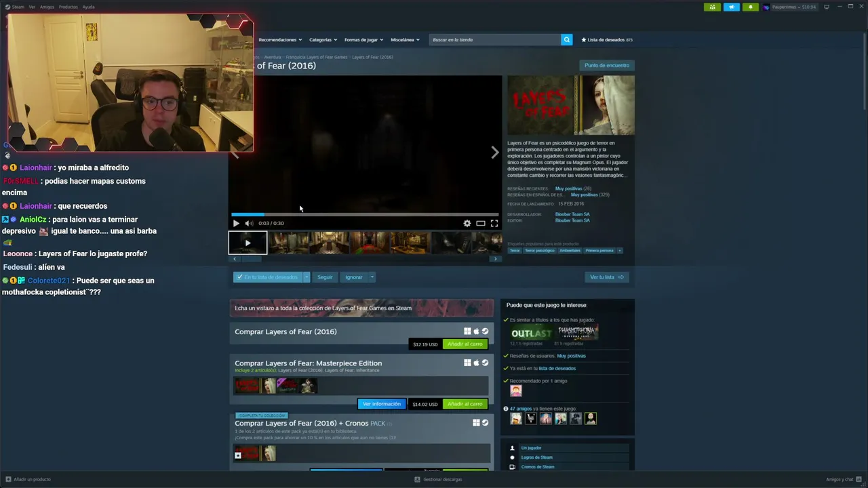This screenshot has height=488, width=868.
Task: Click the Seguir button
Action: (325, 277)
